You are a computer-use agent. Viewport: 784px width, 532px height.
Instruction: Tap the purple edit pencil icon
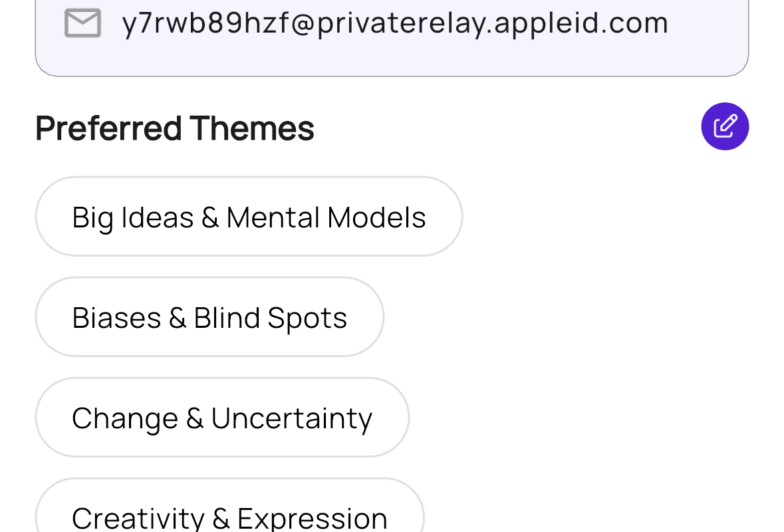[725, 126]
